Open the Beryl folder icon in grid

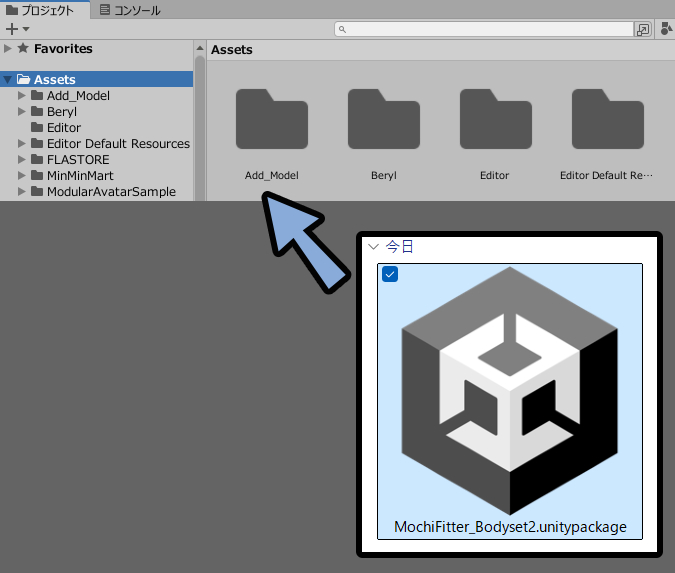point(383,119)
